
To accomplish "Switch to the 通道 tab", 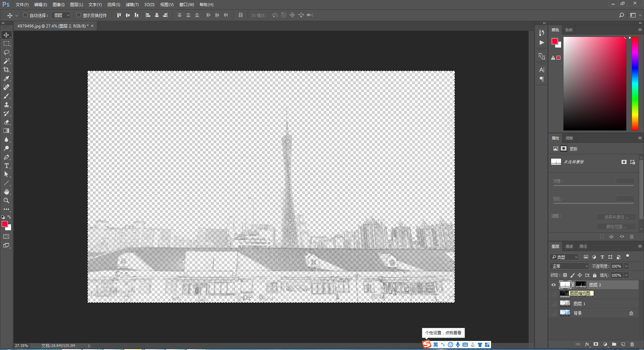I will click(x=569, y=246).
